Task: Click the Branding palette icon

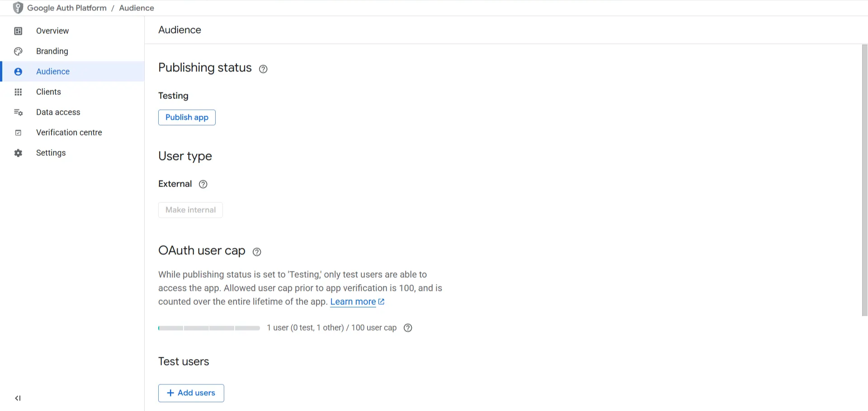Action: coord(18,51)
